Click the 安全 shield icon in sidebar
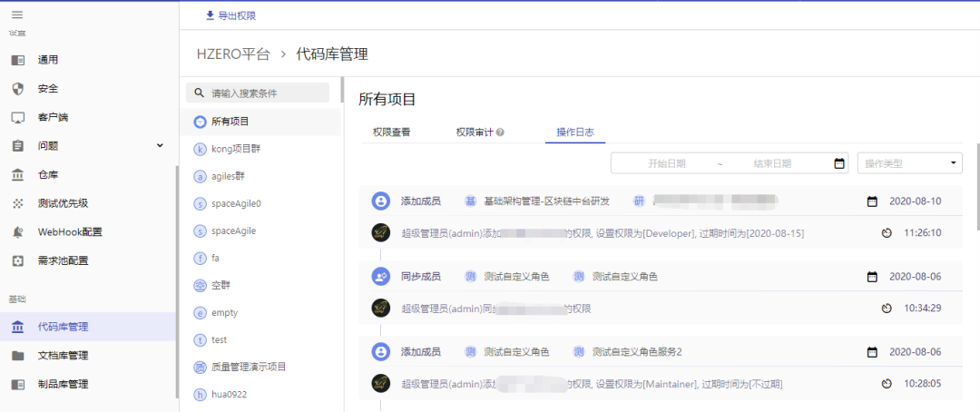Screen dimensions: 980x412 (x=17, y=89)
